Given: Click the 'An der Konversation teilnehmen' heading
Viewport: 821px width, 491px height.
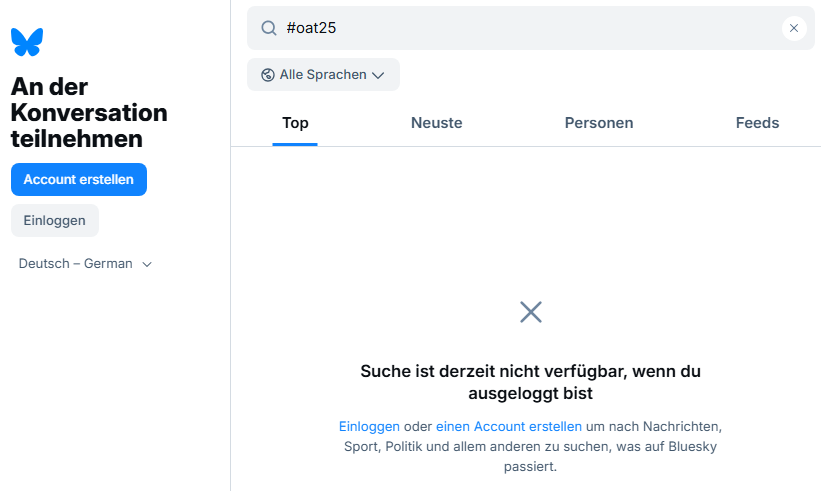Looking at the screenshot, I should tap(89, 112).
